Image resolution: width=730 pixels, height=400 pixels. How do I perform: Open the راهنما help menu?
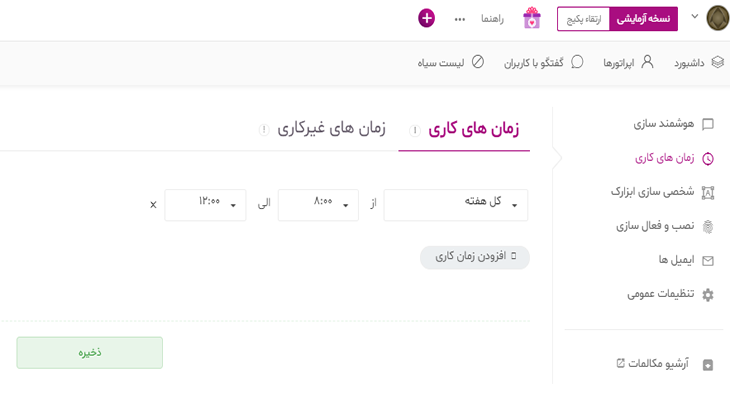click(492, 19)
